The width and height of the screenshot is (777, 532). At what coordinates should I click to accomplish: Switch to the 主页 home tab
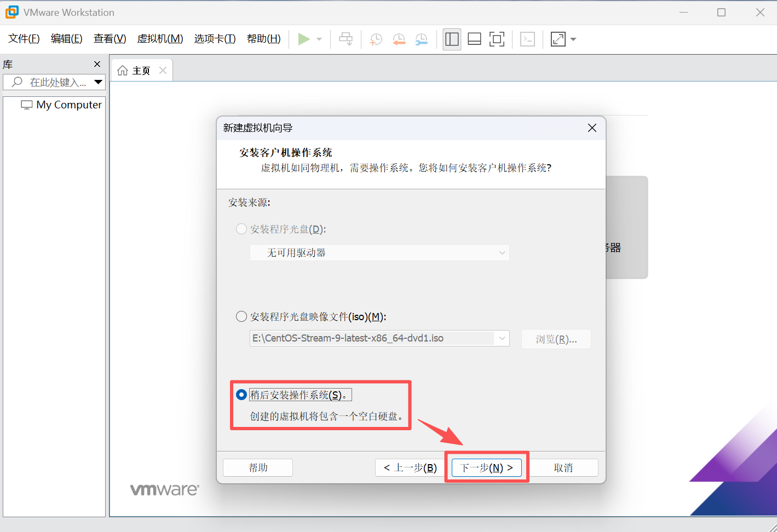tap(141, 71)
